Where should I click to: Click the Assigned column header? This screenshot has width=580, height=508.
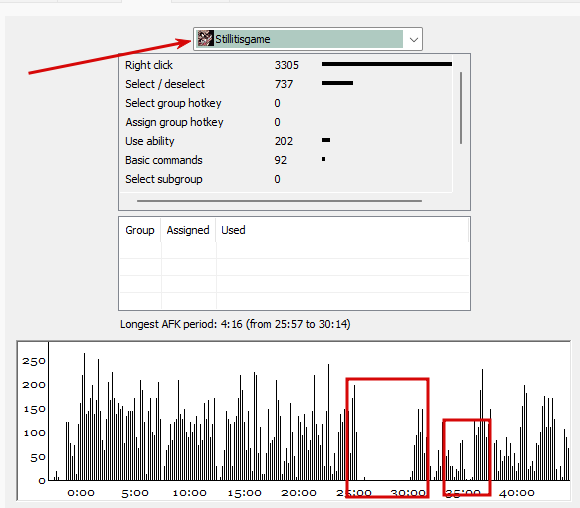tap(188, 230)
